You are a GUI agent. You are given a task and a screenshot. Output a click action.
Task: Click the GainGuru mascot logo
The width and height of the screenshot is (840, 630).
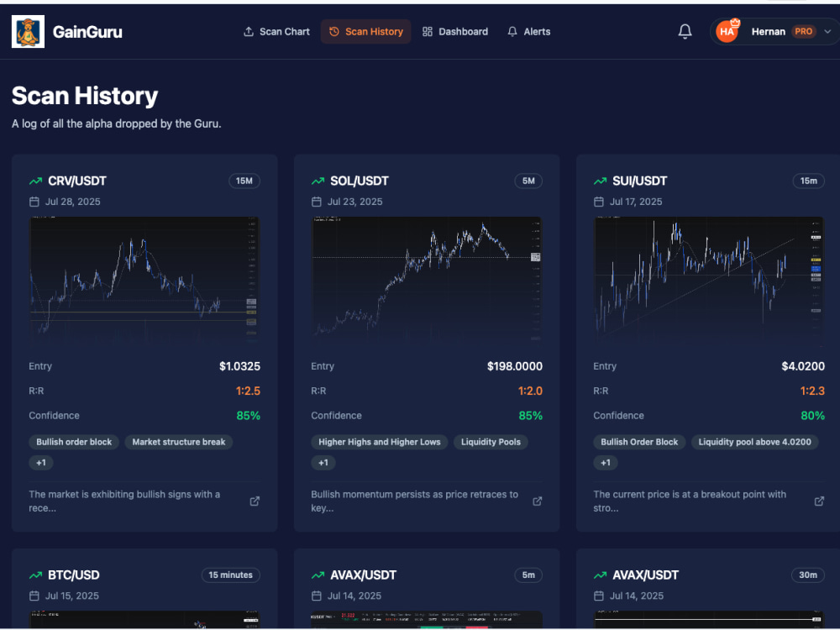(28, 32)
